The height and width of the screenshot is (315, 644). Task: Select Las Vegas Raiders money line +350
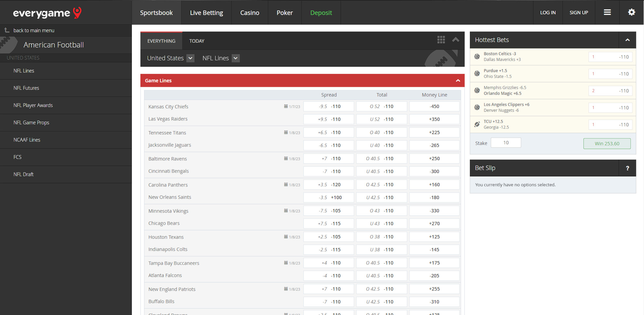tap(434, 119)
